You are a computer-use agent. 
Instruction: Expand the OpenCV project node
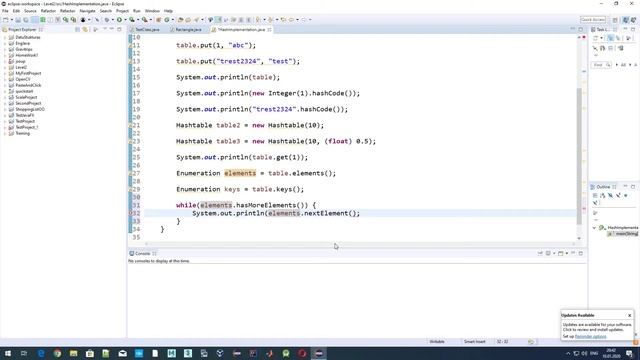point(5,79)
